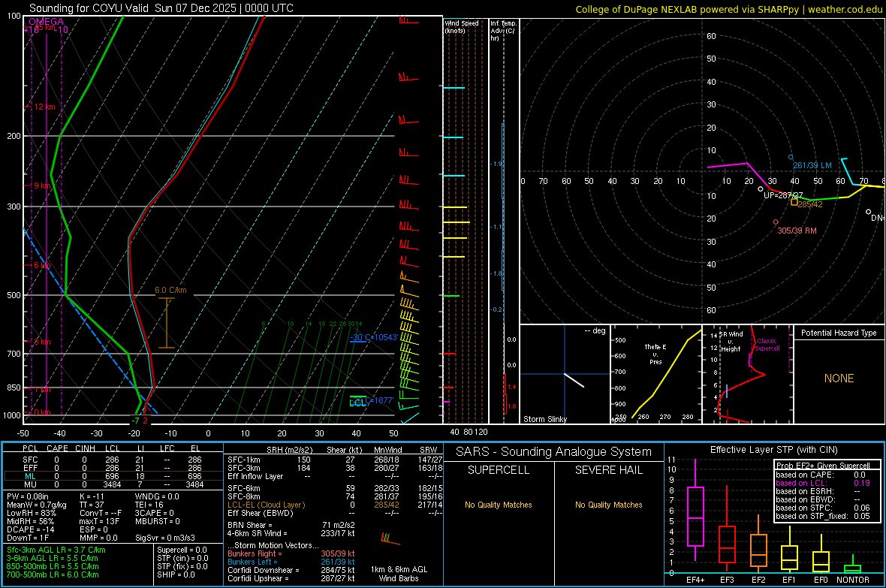The width and height of the screenshot is (886, 588).
Task: Click the 'Eff Shear (EBWD)' row label
Action: (260, 513)
